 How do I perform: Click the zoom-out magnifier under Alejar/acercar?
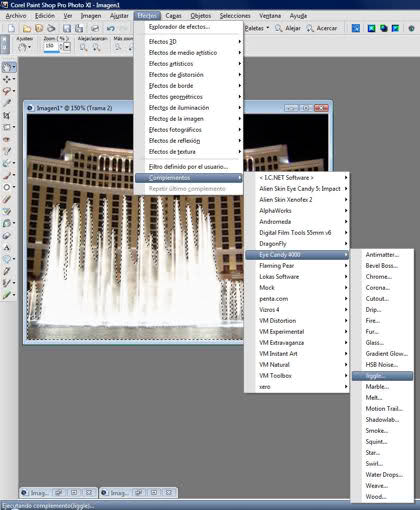[83, 48]
